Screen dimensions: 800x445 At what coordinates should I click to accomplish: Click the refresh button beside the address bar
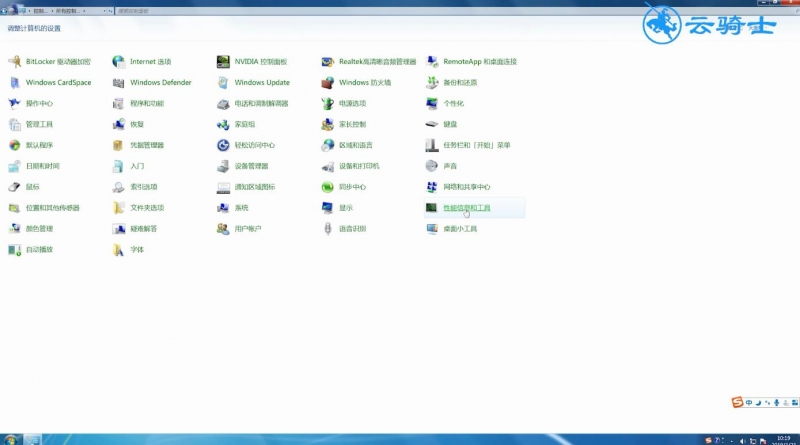click(x=111, y=11)
